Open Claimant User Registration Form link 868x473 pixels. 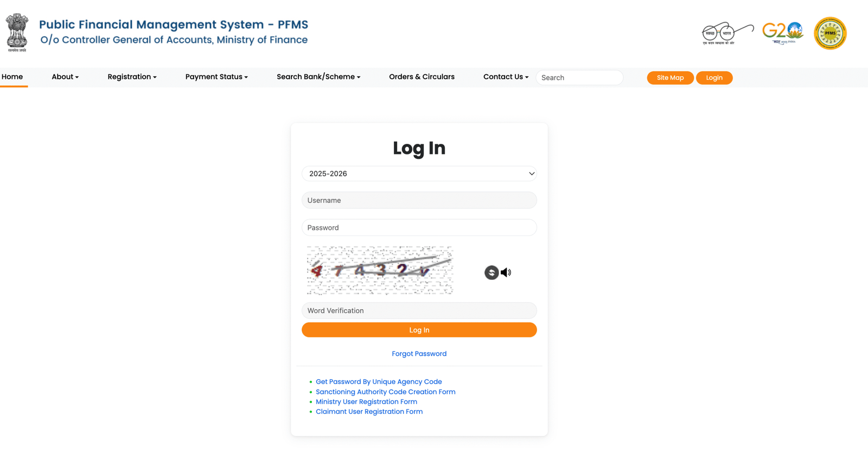tap(369, 412)
